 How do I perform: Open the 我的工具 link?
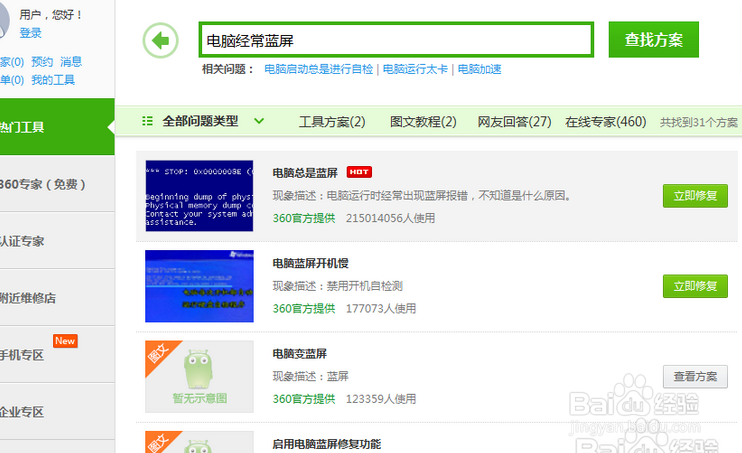[53, 80]
